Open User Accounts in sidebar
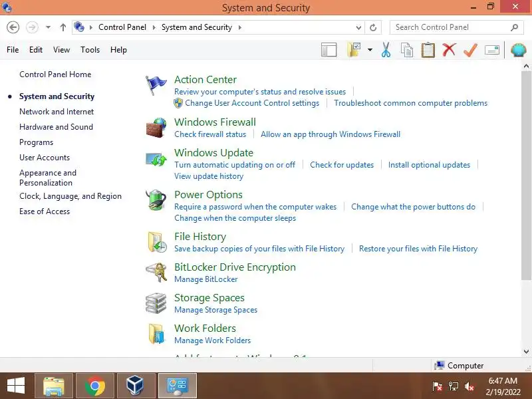 tap(45, 158)
